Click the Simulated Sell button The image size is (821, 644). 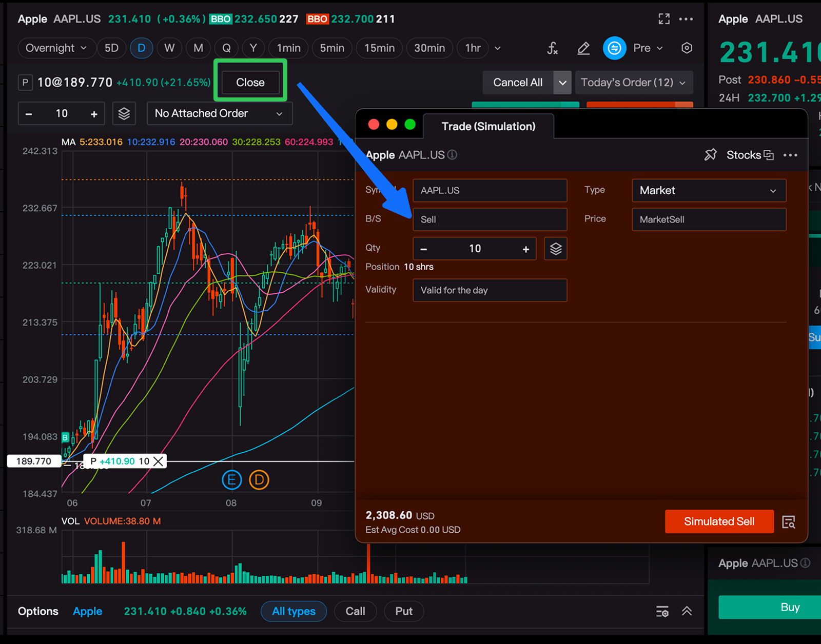[x=719, y=521]
